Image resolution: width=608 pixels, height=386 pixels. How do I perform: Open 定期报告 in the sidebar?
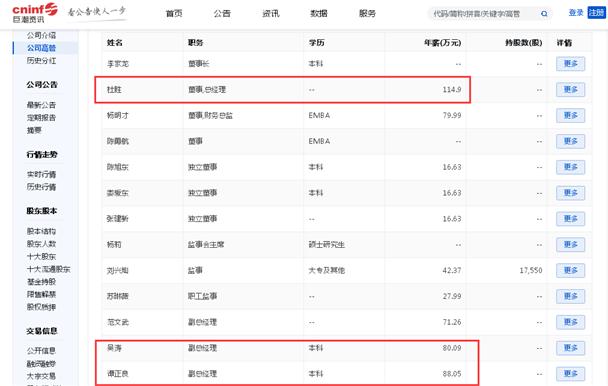coord(41,118)
